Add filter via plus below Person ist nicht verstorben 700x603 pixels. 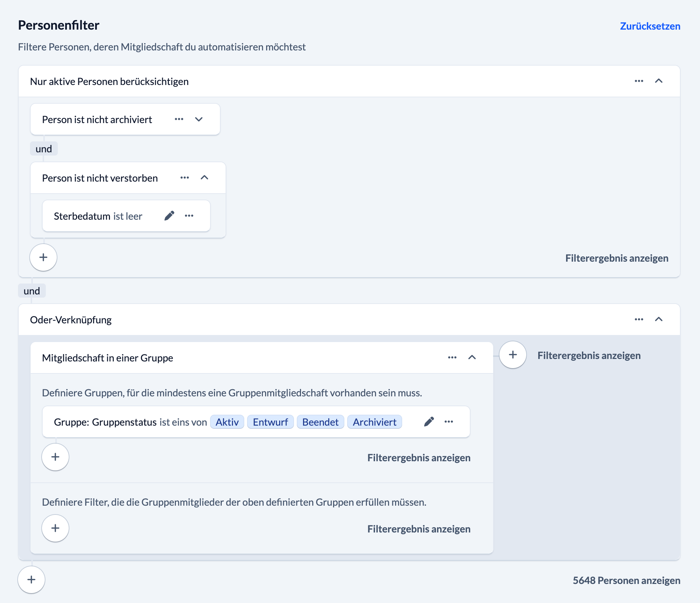tap(43, 257)
